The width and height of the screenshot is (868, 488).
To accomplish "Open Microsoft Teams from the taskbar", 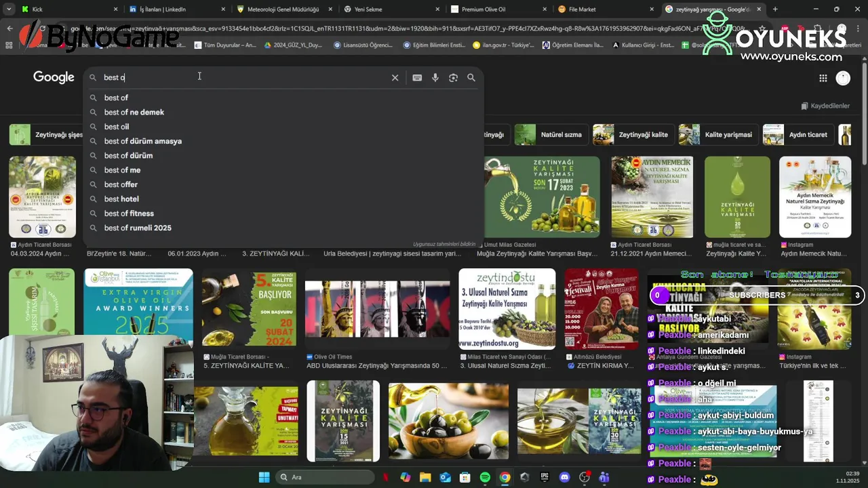I will (x=604, y=477).
